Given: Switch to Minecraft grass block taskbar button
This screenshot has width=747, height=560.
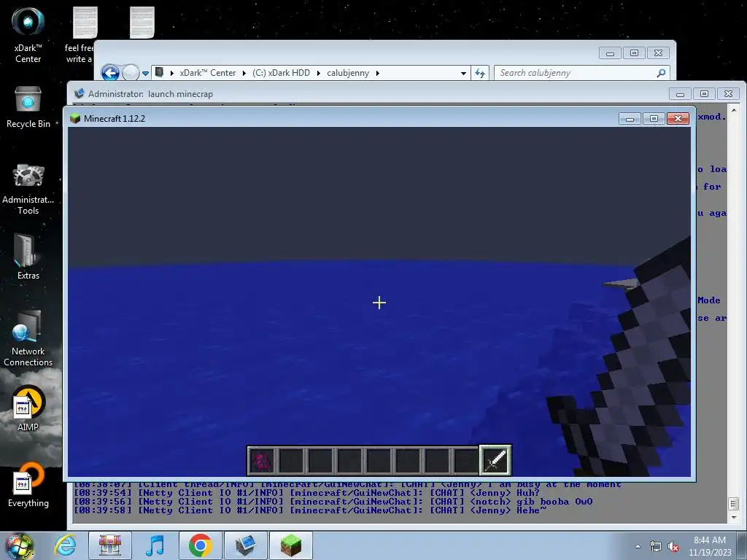Looking at the screenshot, I should [x=290, y=545].
